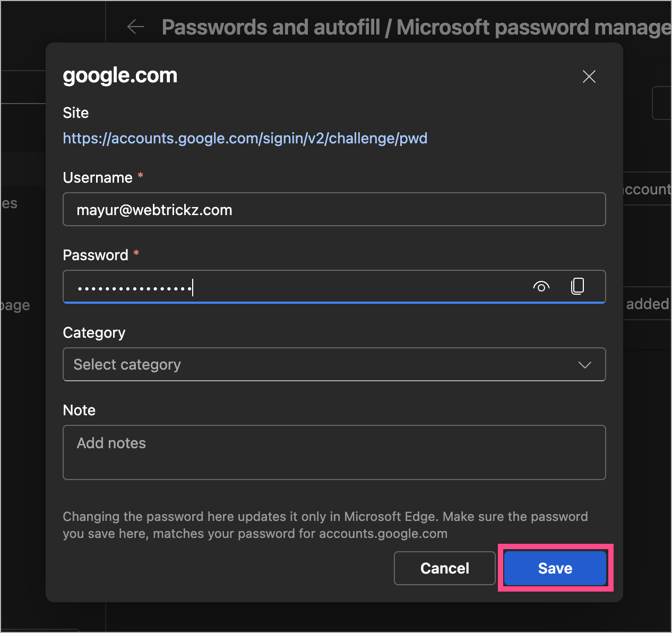Show the password with the eye icon
Viewport: 672px width, 633px height.
pyautogui.click(x=541, y=287)
